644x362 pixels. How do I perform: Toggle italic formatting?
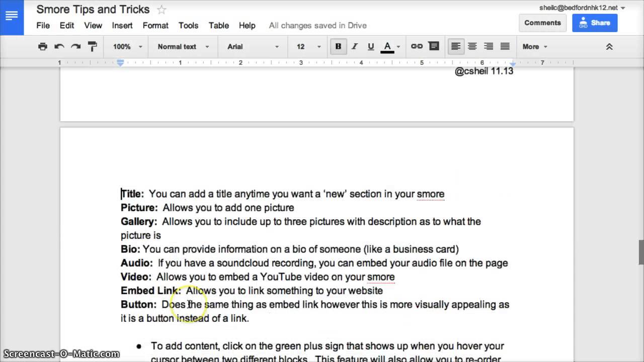[355, 46]
